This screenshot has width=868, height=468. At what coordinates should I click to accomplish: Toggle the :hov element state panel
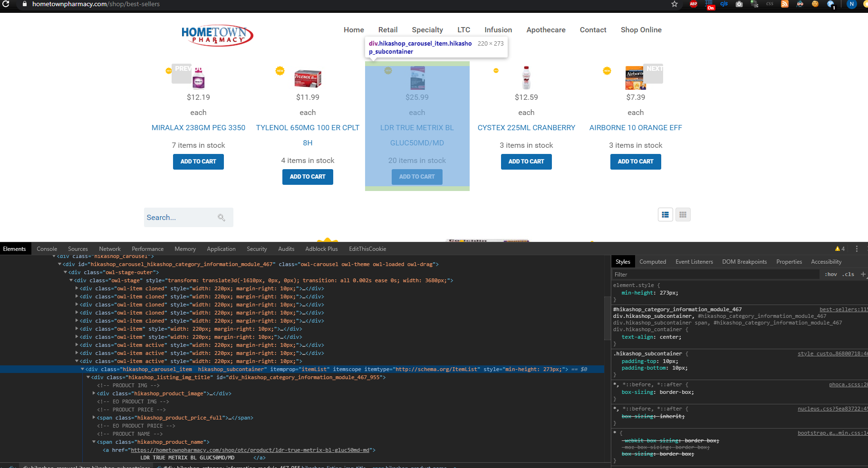click(x=830, y=274)
